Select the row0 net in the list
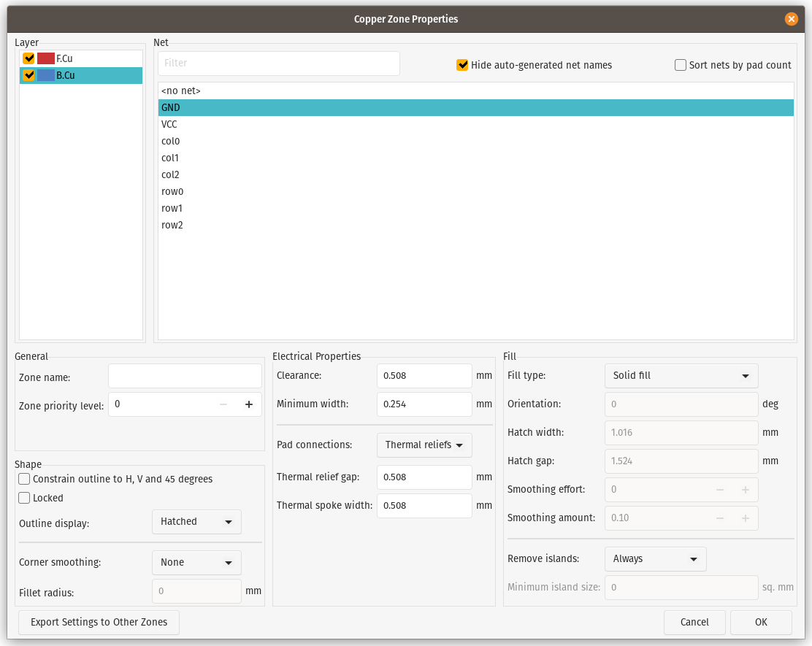 [172, 191]
